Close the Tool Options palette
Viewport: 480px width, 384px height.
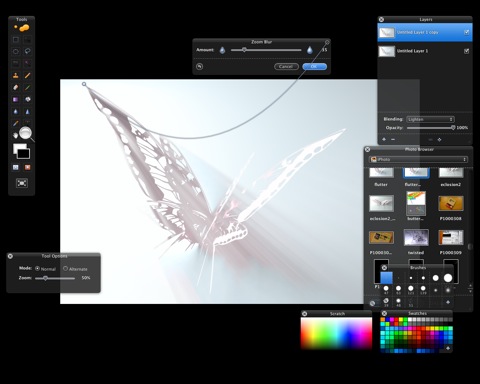click(10, 256)
